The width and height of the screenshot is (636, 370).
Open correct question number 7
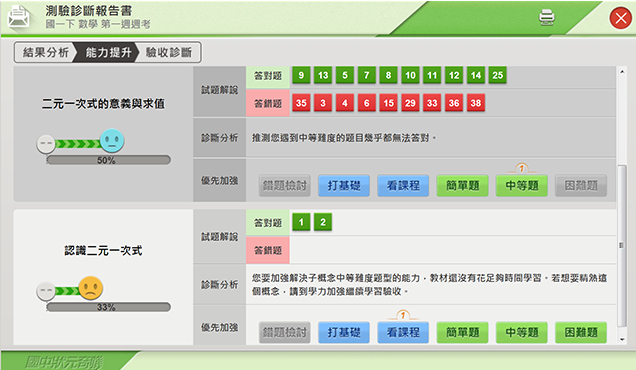click(x=367, y=75)
